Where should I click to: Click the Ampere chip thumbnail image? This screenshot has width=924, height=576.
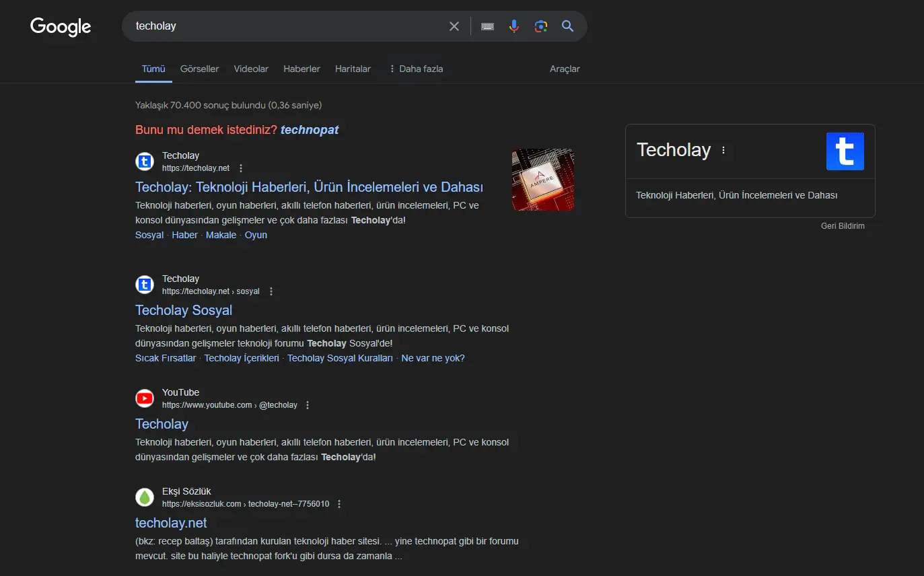click(543, 180)
